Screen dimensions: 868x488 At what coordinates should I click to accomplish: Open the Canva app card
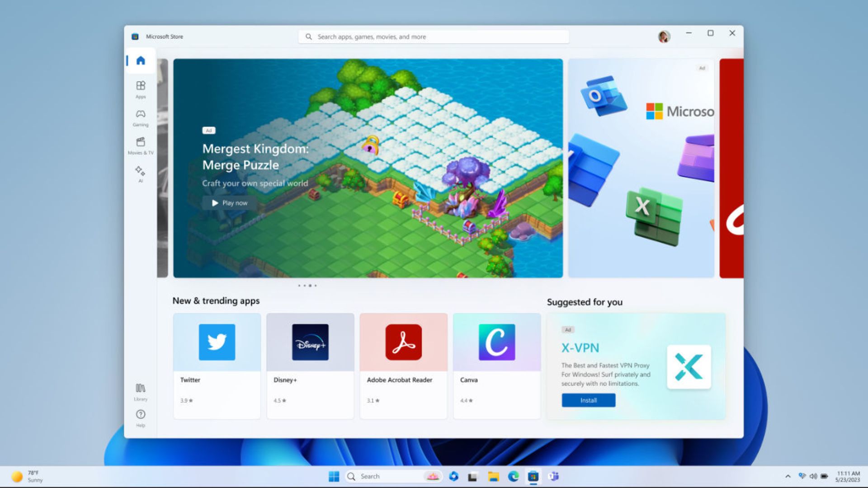[x=497, y=366]
